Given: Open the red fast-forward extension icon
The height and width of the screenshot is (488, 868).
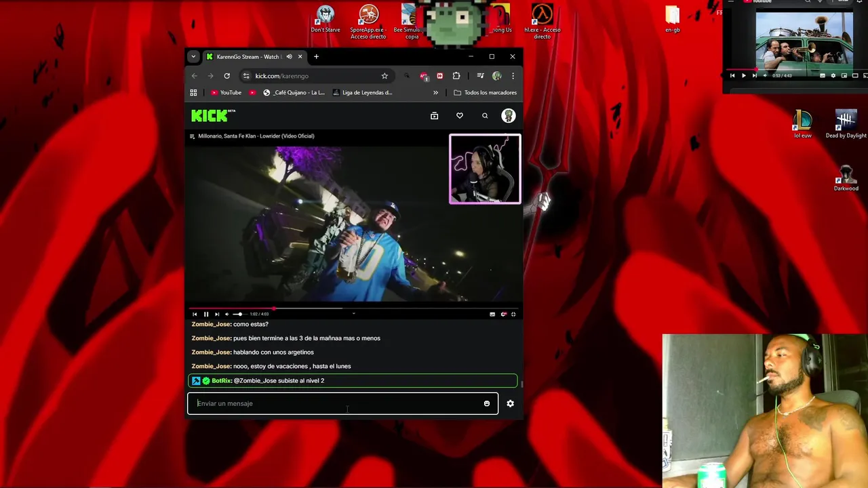Looking at the screenshot, I should tap(439, 76).
